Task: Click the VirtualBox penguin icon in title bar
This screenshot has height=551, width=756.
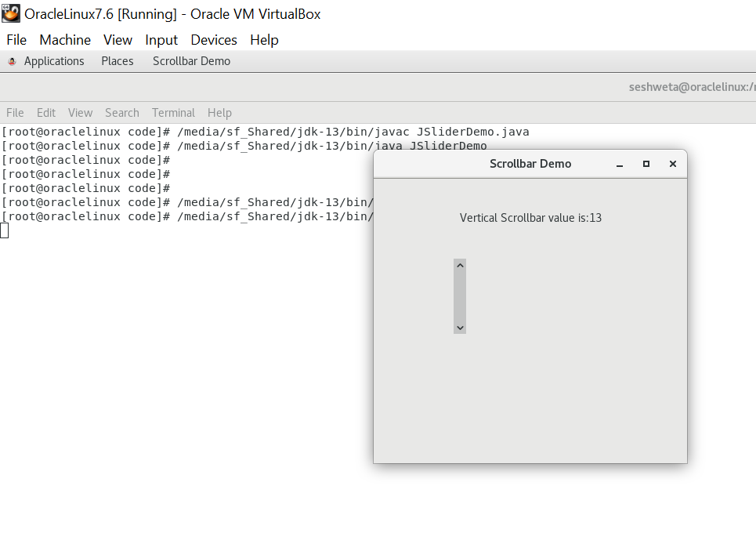Action: pyautogui.click(x=11, y=13)
